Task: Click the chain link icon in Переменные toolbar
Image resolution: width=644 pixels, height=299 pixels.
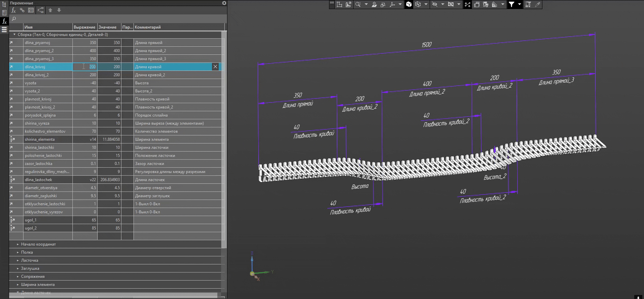Action: pyautogui.click(x=22, y=10)
